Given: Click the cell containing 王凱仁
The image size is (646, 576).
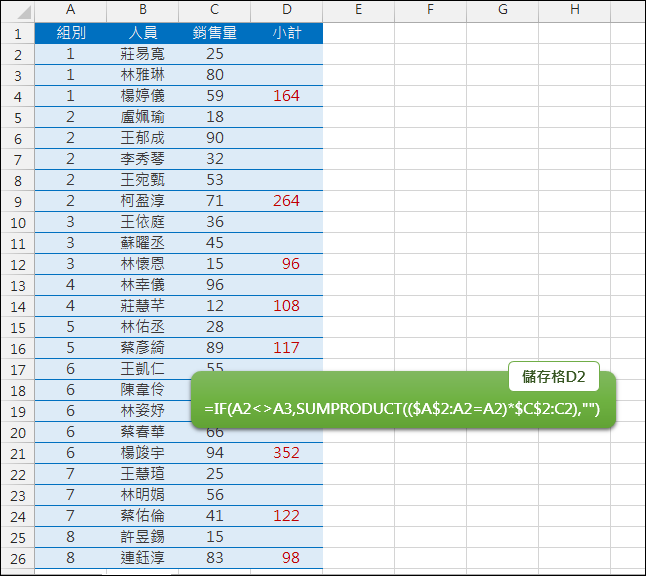Looking at the screenshot, I should click(143, 369).
